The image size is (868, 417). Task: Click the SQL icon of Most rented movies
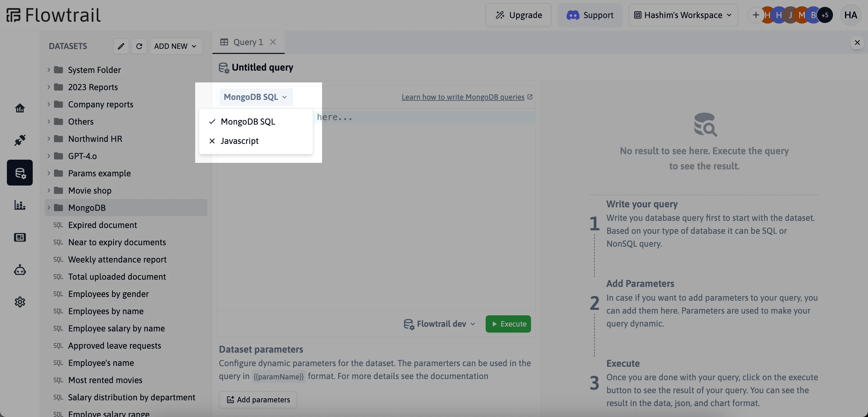click(58, 380)
